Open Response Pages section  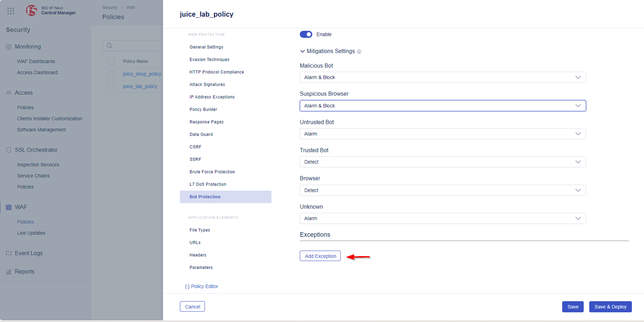click(x=206, y=122)
